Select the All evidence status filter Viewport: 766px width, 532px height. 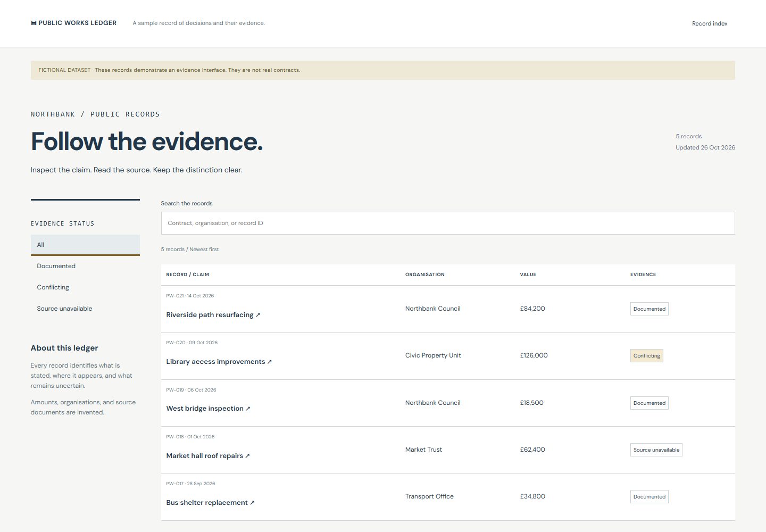85,245
